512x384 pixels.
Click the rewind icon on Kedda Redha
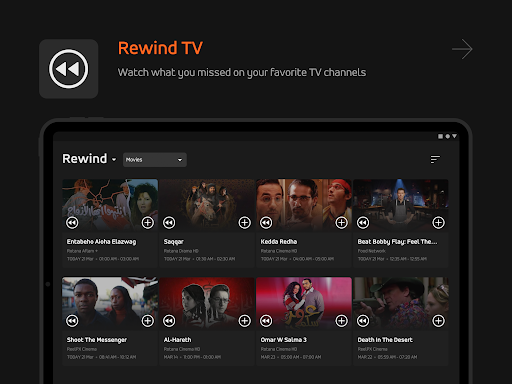coord(266,223)
